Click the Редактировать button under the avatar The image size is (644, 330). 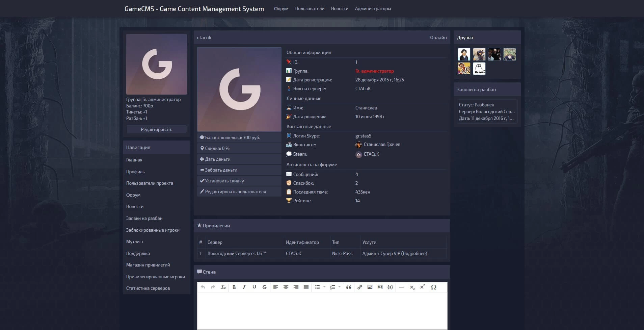pos(156,129)
